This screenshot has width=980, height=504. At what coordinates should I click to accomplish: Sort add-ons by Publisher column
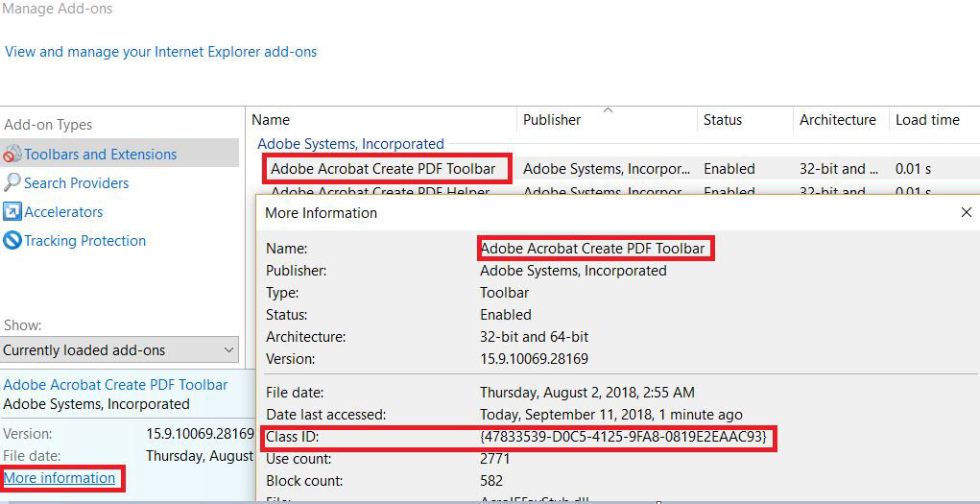552,120
